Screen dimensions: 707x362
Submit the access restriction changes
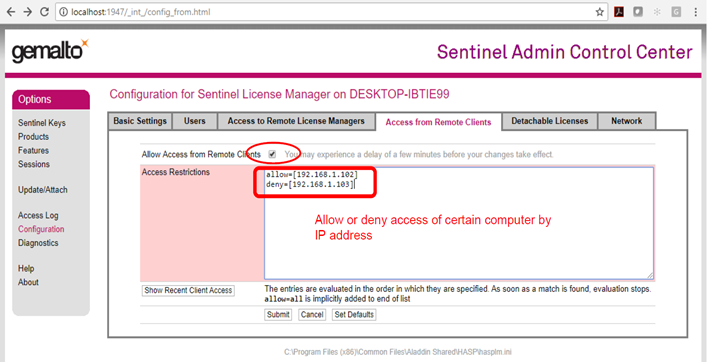point(278,315)
